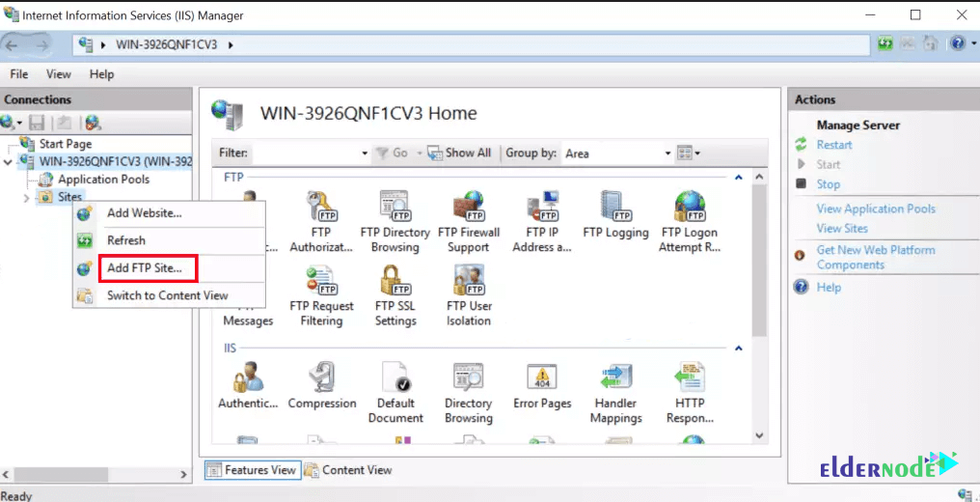Open the Group by Area dropdown
Screen dimensions: 980x502
(667, 153)
